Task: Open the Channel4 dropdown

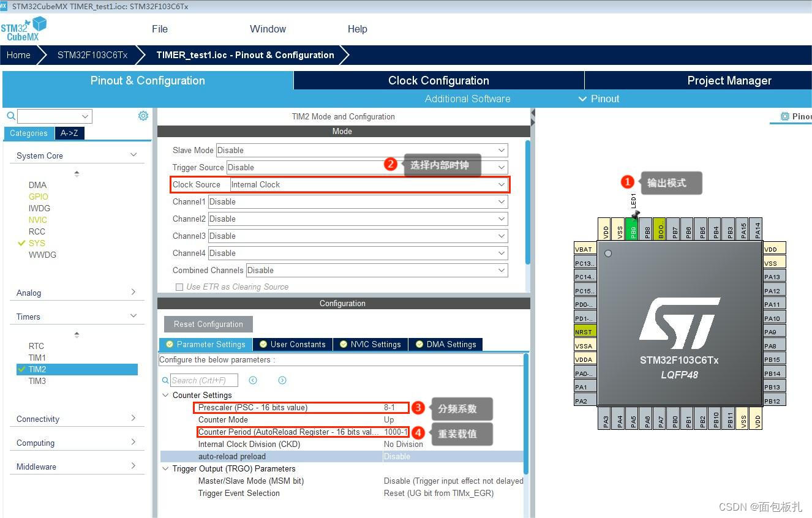Action: (358, 253)
